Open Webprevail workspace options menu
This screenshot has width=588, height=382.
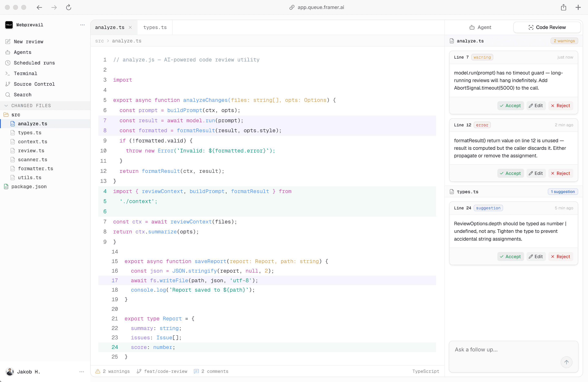(x=82, y=25)
